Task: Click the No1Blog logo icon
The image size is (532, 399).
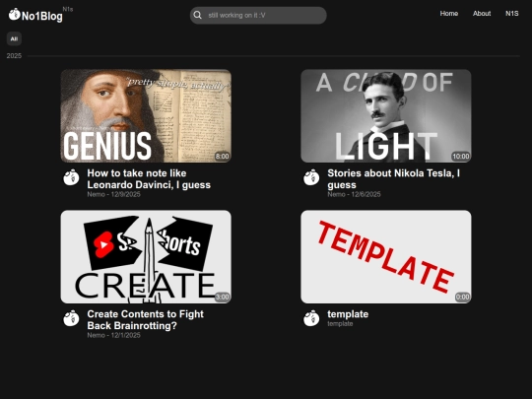Action: click(x=15, y=14)
